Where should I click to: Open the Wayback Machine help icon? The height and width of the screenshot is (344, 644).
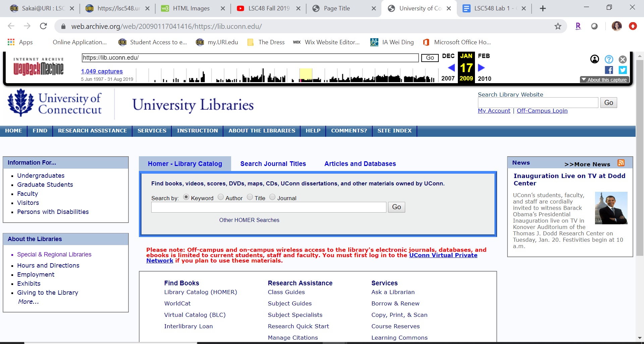pyautogui.click(x=609, y=59)
